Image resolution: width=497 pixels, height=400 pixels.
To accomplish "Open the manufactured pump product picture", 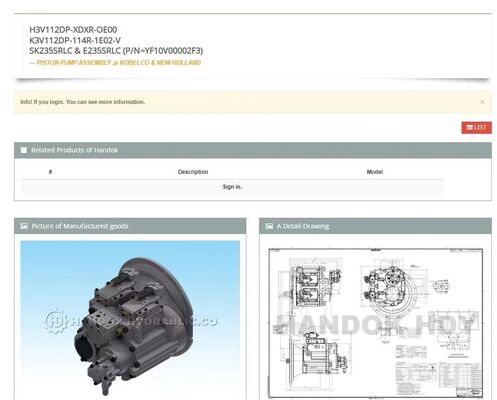I will (130, 320).
